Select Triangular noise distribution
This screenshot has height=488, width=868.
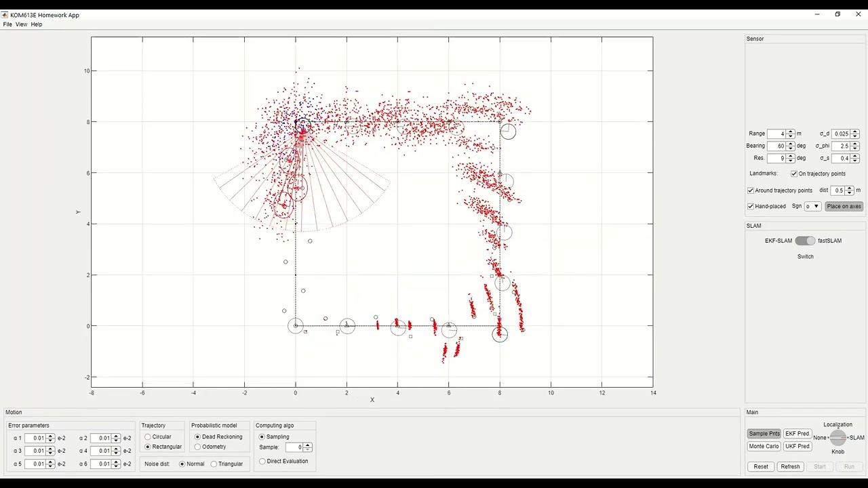226,464
